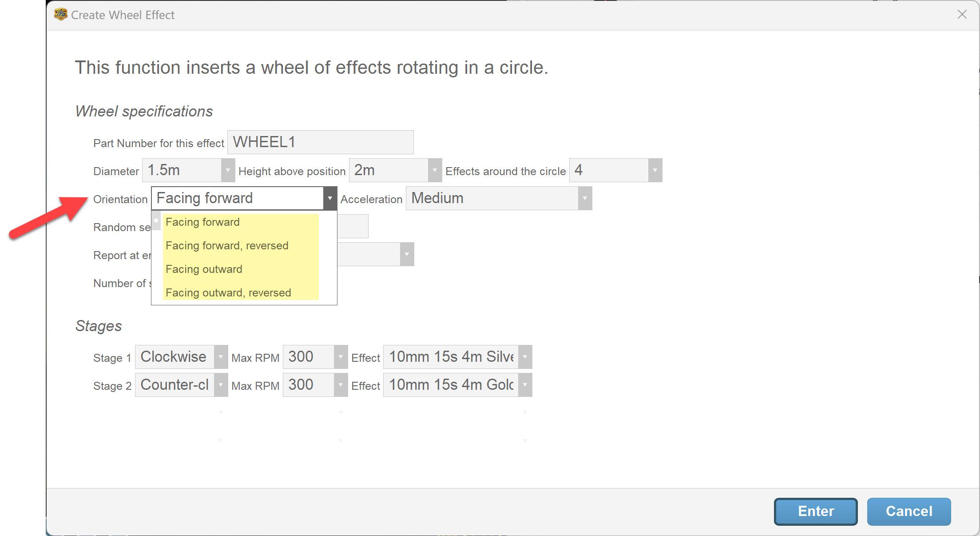The width and height of the screenshot is (980, 536).
Task: Click the Part Number field containing WHEEL1
Action: coord(320,142)
